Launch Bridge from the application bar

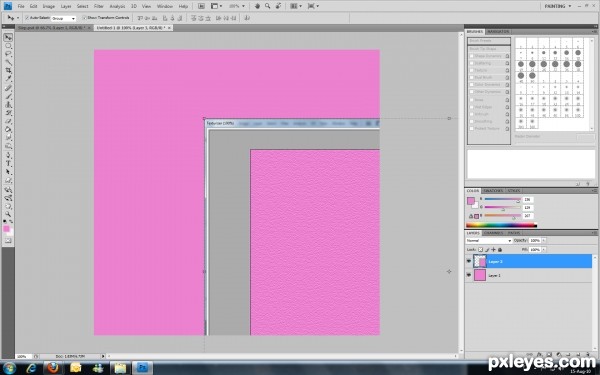(x=201, y=6)
